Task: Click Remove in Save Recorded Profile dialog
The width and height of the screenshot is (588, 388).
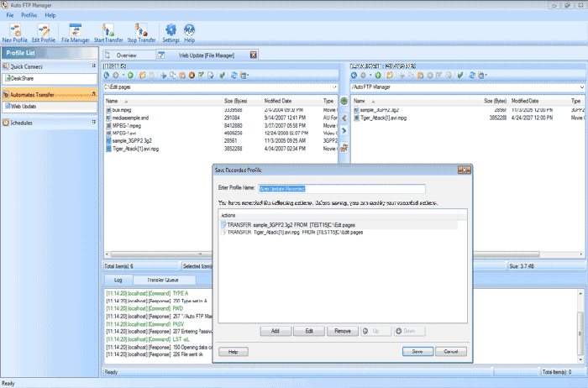Action: point(342,332)
